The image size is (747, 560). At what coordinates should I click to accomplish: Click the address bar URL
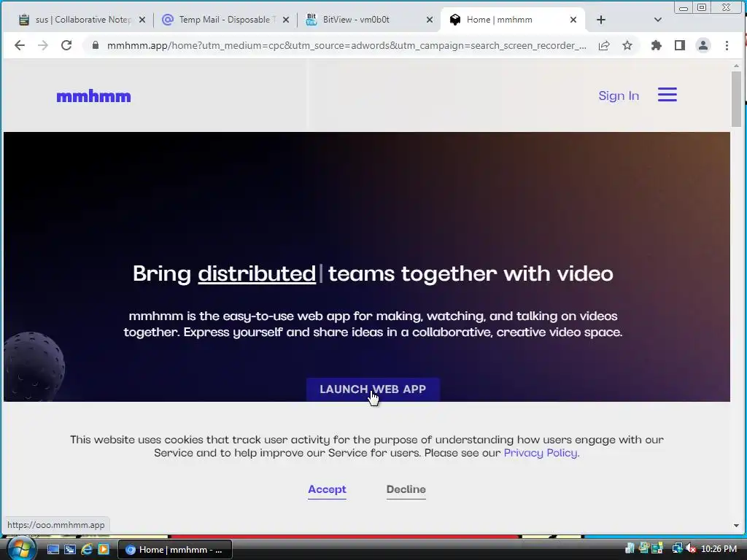tap(347, 45)
